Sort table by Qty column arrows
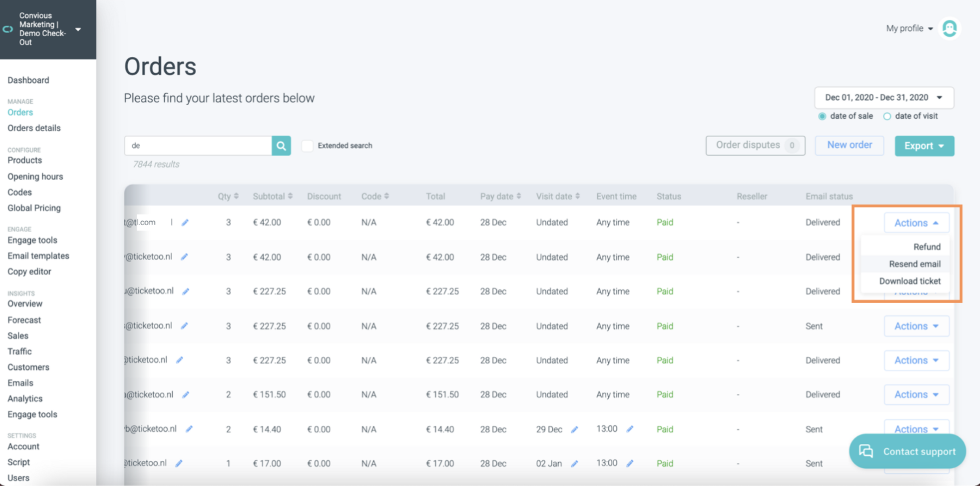Viewport: 980px width, 486px height. pyautogui.click(x=236, y=196)
